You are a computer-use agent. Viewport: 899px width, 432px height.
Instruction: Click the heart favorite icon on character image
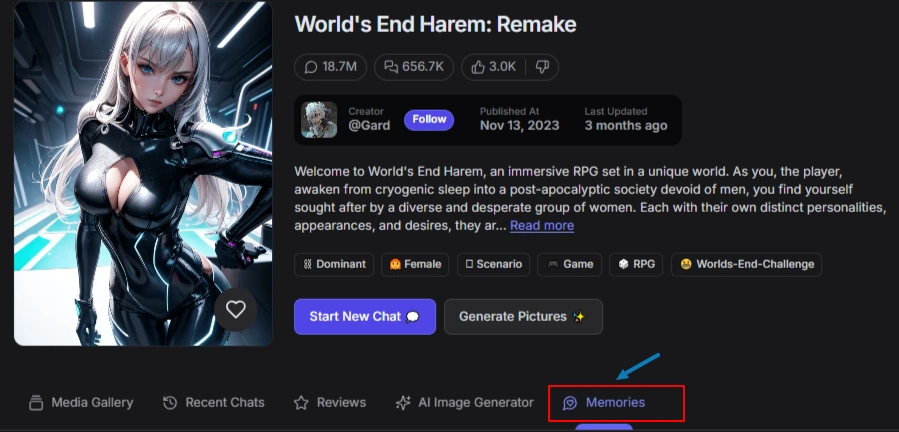coord(235,309)
